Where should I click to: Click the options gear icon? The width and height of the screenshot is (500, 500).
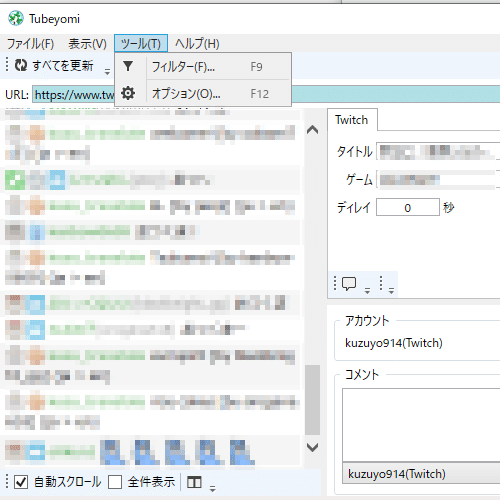[x=128, y=93]
